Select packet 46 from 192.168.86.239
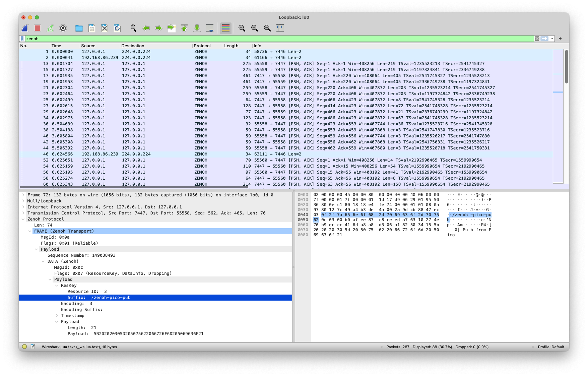 click(x=134, y=154)
